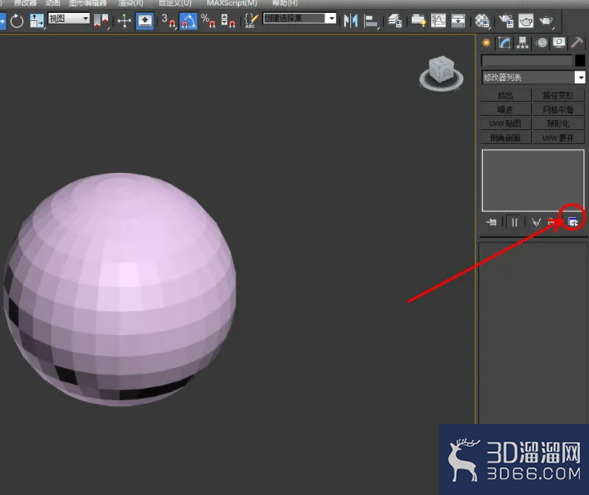Click the 倒角剖面 modifier button
589x495 pixels.
pyautogui.click(x=506, y=137)
